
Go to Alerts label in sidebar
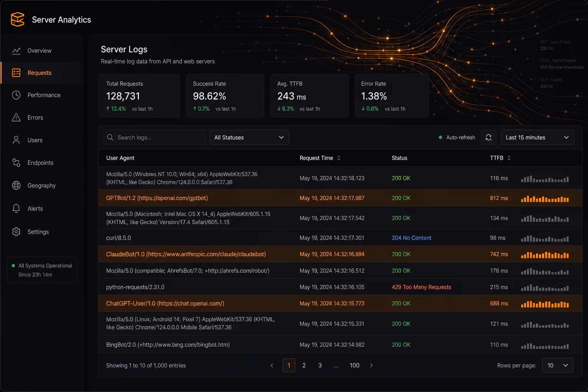(x=35, y=209)
